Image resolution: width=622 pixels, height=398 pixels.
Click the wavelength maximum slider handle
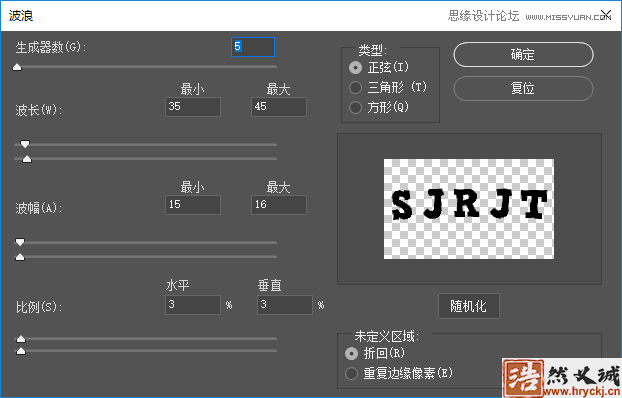click(27, 159)
